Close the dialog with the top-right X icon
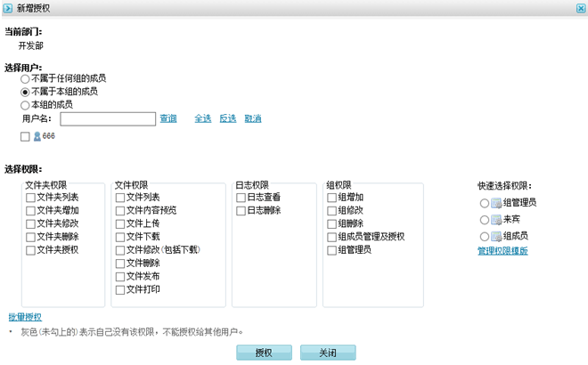The height and width of the screenshot is (365, 588). 580,8
